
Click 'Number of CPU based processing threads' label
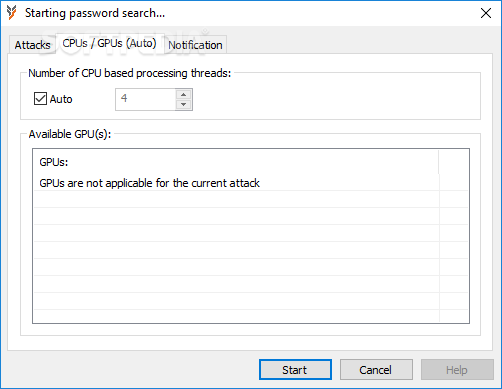130,73
